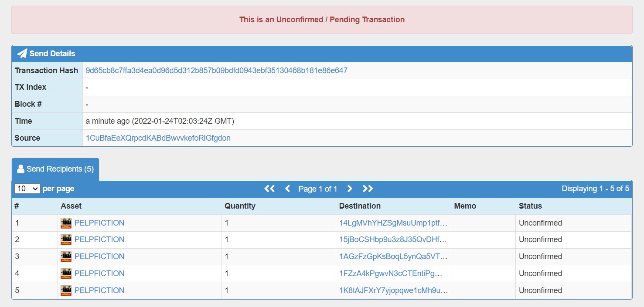Click PELPFICTION asset thumbnail in row 2
Screen dimensions: 644x307
click(x=66, y=240)
